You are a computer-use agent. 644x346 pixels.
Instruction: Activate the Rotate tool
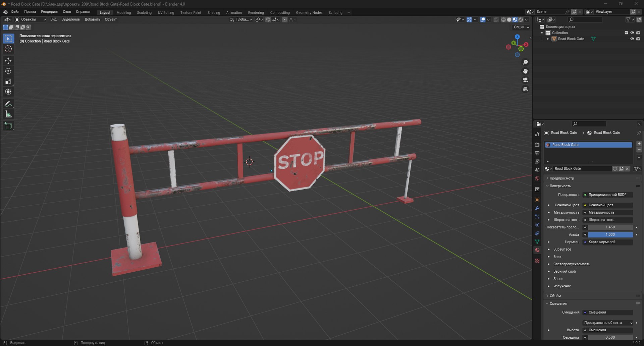click(8, 71)
